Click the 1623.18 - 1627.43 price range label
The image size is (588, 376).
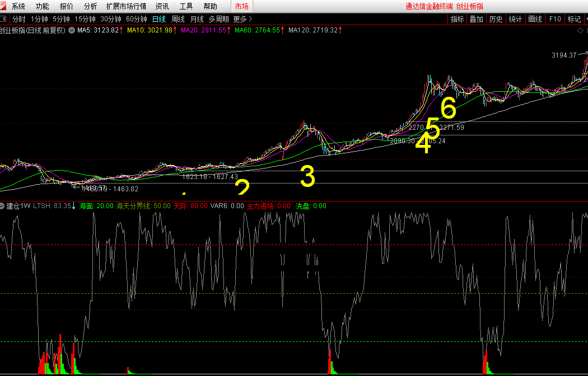[x=210, y=176]
